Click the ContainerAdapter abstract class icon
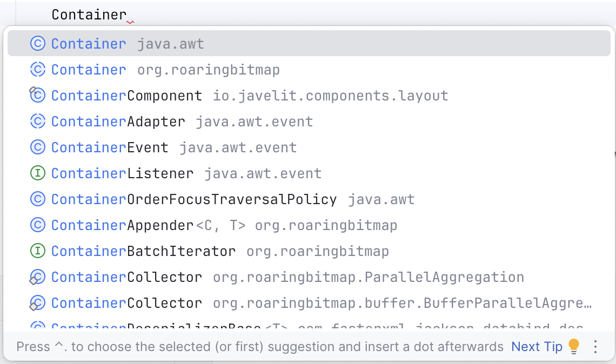This screenshot has width=616, height=364. 37,122
